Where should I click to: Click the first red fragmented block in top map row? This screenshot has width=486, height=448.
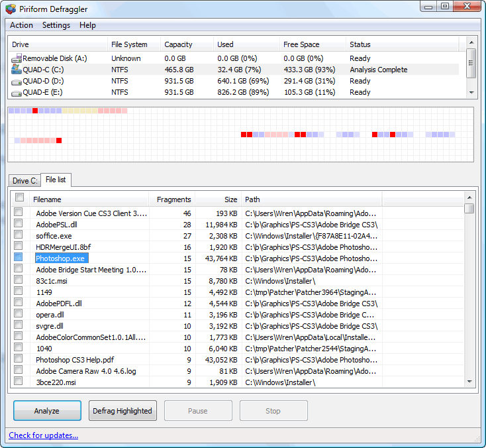35,111
